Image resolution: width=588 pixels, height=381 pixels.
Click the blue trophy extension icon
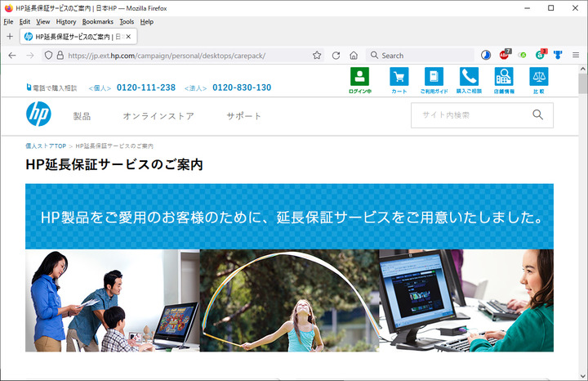(x=558, y=55)
